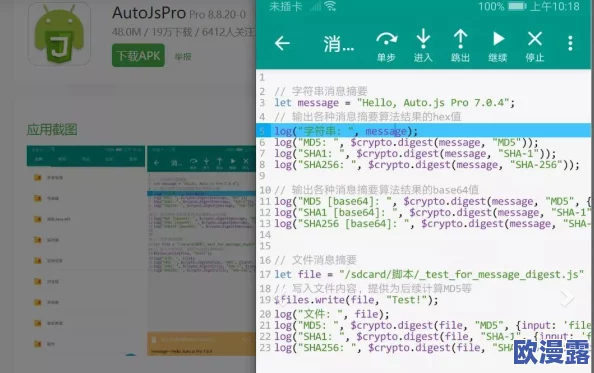Click line 8 log("SHA256: ") digest code

point(427,165)
